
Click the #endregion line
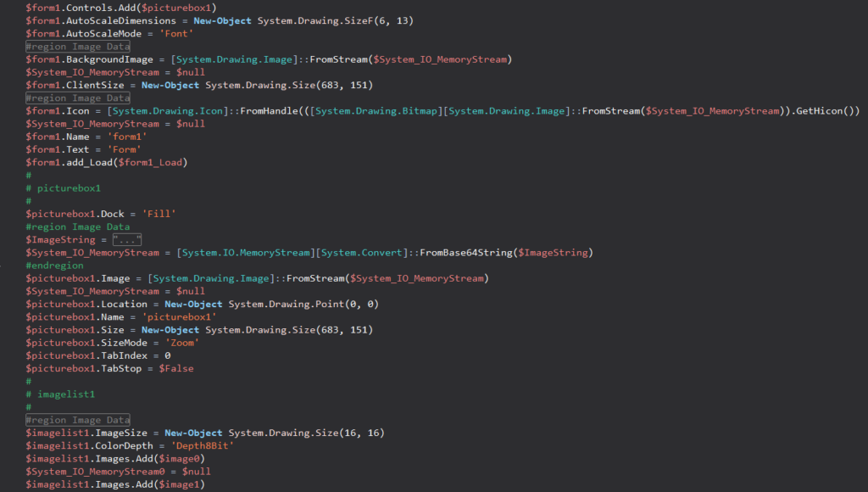click(x=54, y=266)
